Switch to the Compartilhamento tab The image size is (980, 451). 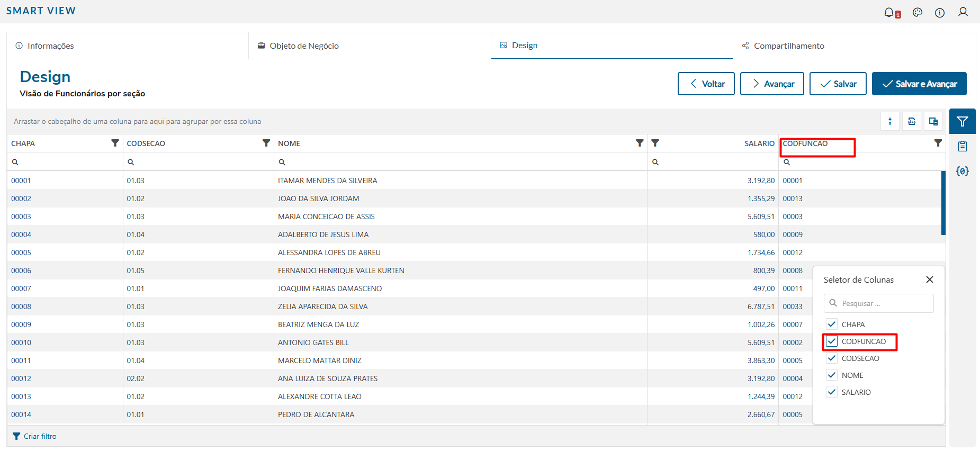(854, 46)
